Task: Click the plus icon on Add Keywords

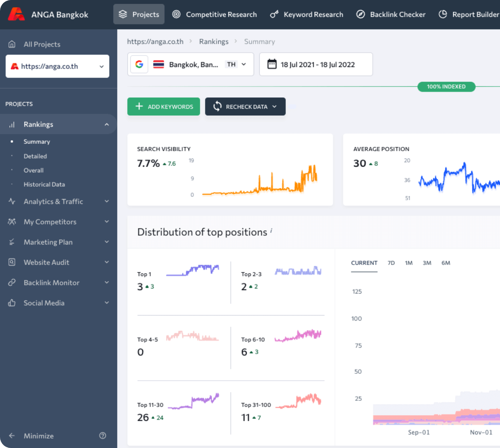Action: pyautogui.click(x=139, y=106)
